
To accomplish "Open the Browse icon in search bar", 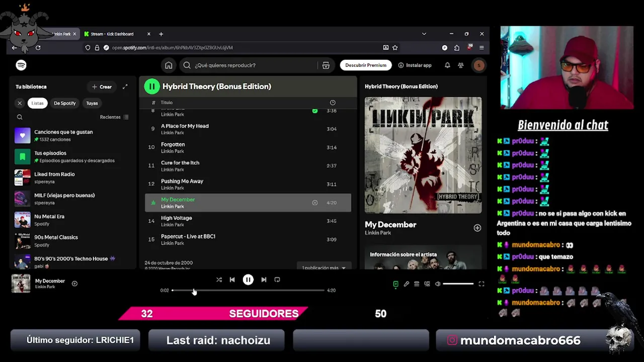I will pos(326,65).
